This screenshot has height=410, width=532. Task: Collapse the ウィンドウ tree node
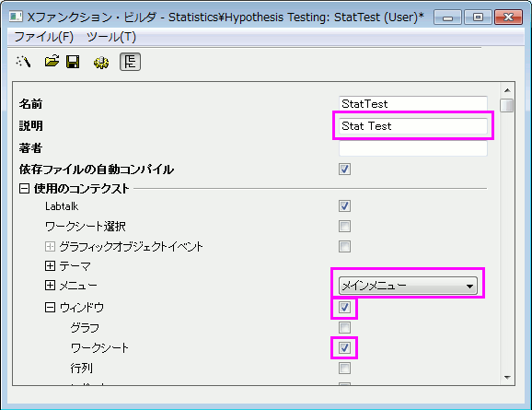(50, 308)
